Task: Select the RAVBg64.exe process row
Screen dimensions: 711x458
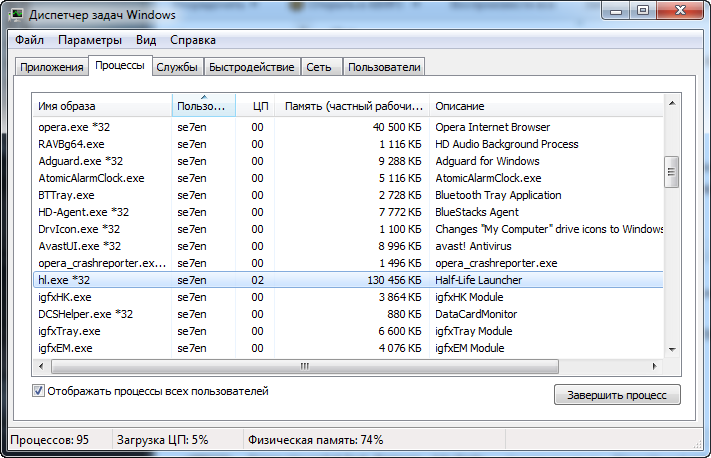Action: click(348, 144)
